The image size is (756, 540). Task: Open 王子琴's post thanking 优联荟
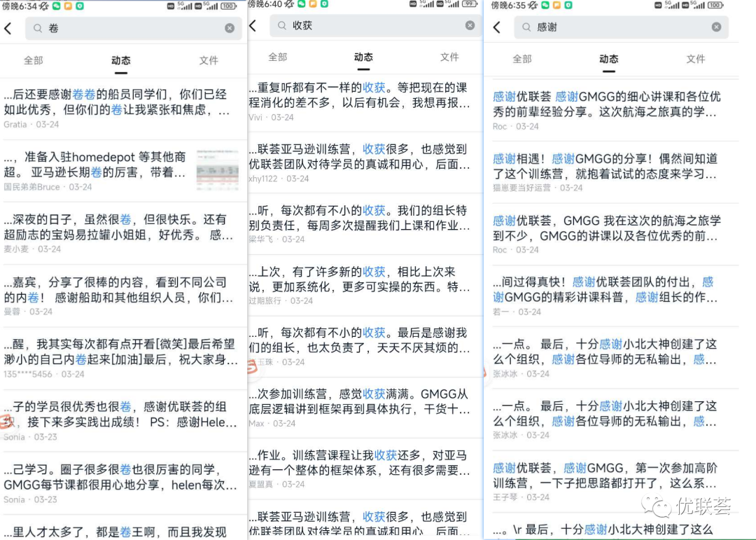tap(611, 482)
